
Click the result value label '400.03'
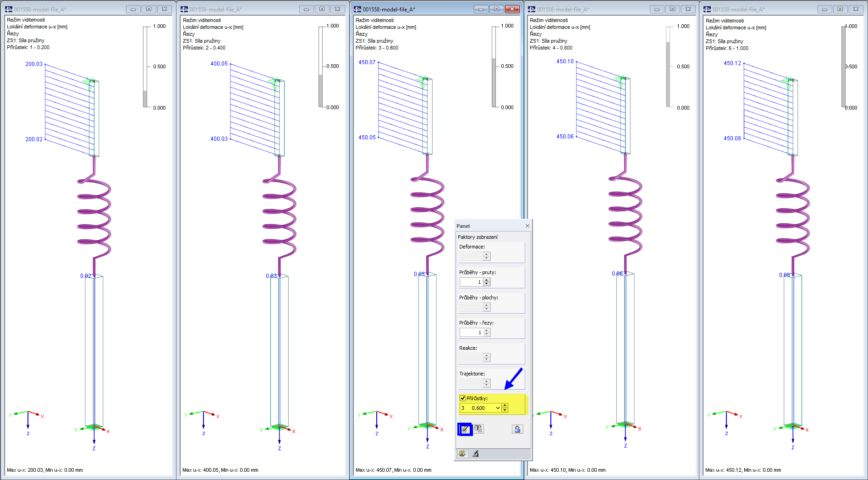coord(219,139)
